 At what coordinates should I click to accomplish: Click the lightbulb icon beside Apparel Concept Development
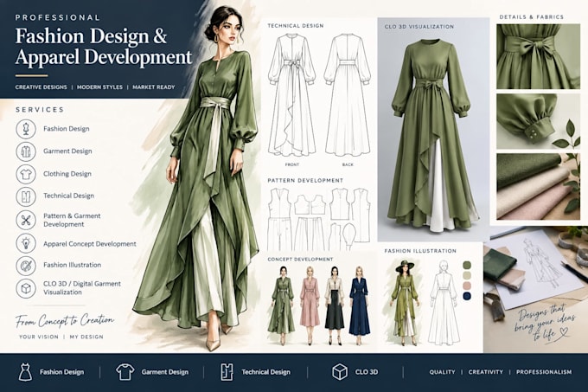coord(26,243)
